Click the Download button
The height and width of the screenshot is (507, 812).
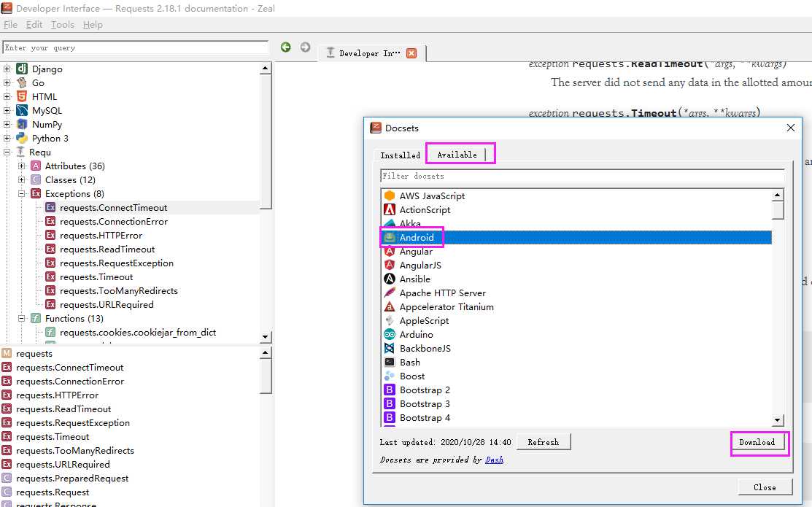(757, 442)
